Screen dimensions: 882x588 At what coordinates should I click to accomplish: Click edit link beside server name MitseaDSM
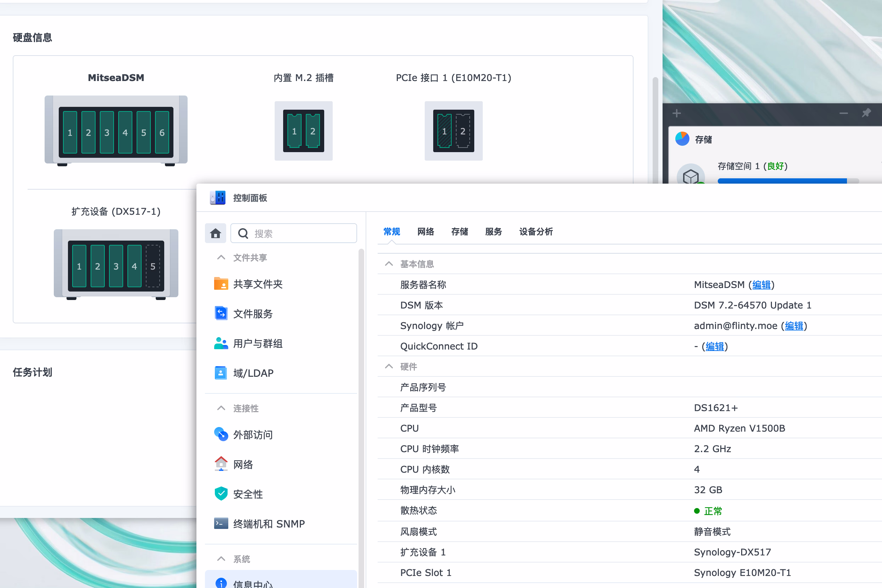point(761,285)
